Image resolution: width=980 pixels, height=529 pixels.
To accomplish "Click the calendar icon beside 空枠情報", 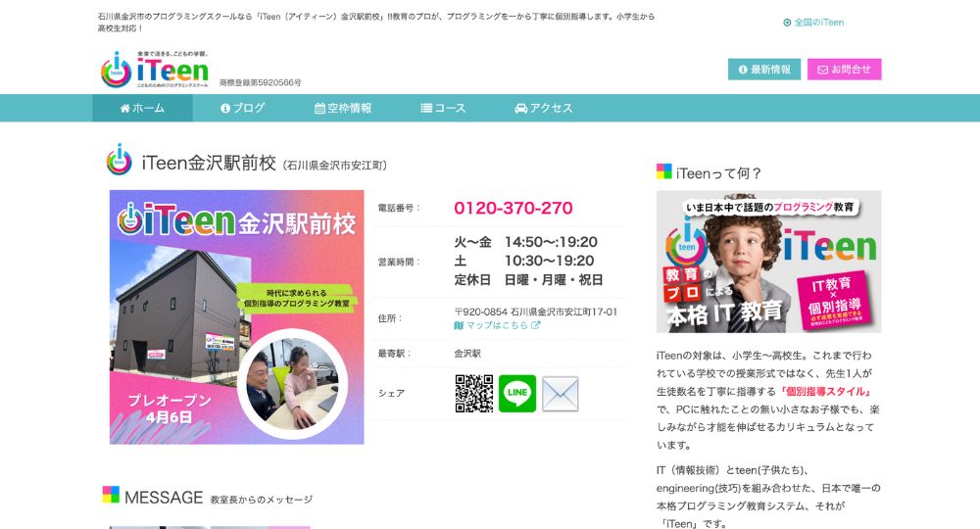I will (x=319, y=109).
